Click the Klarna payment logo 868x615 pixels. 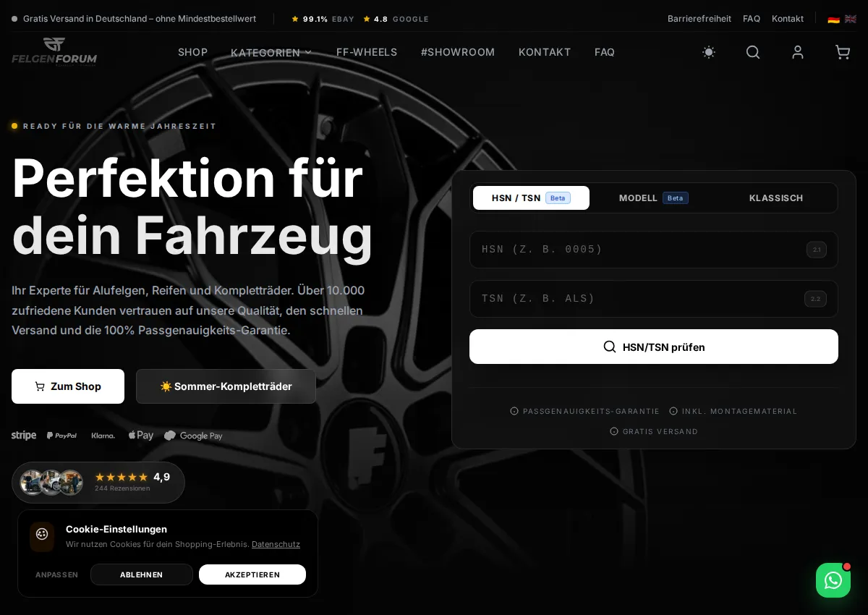pos(103,436)
